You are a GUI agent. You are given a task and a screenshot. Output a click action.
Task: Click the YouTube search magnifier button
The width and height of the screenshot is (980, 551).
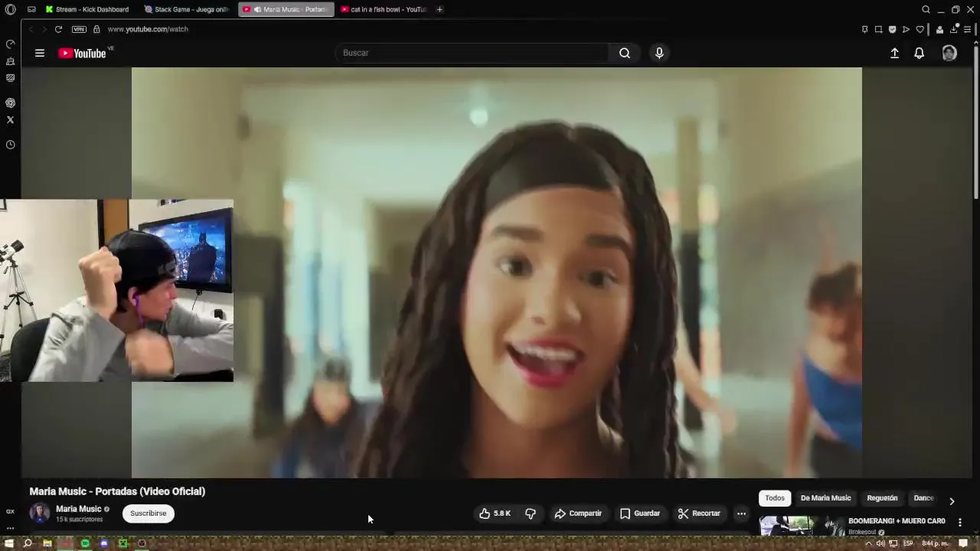(x=625, y=53)
